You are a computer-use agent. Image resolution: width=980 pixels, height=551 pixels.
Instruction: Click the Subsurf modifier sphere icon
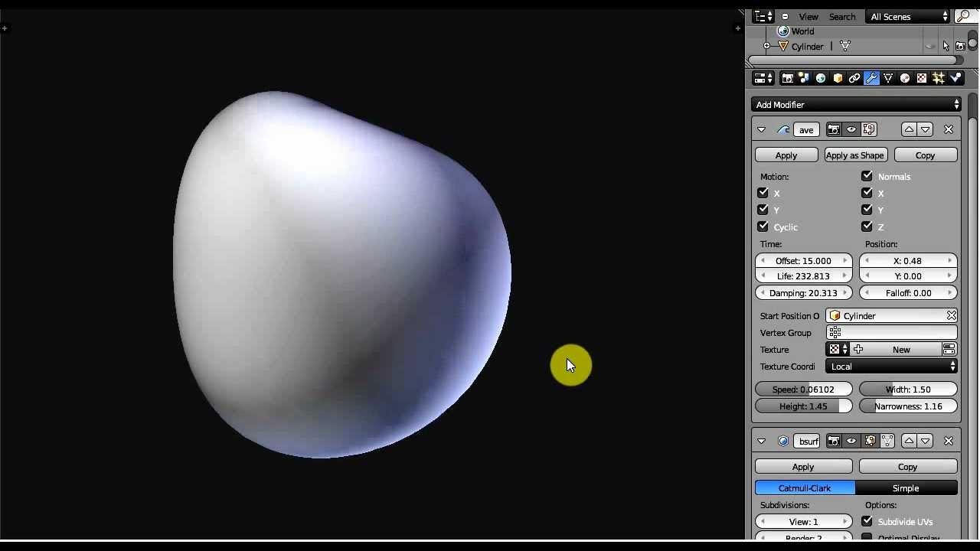783,441
